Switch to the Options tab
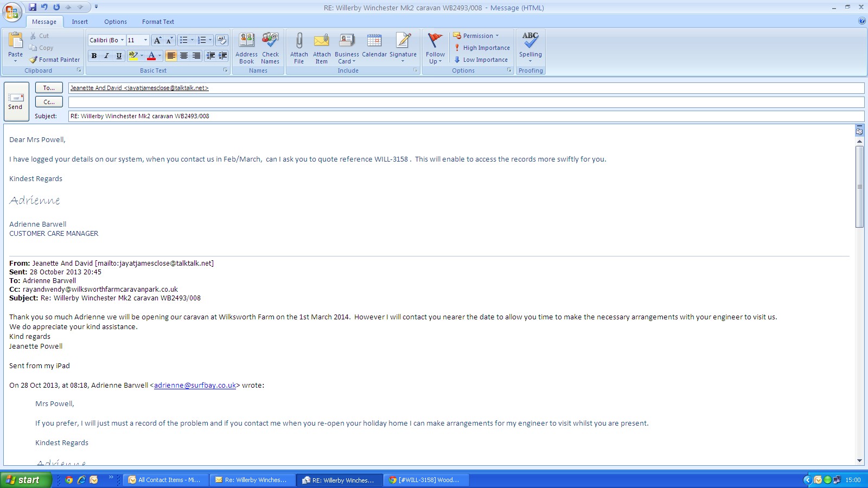This screenshot has width=868, height=488. [116, 22]
